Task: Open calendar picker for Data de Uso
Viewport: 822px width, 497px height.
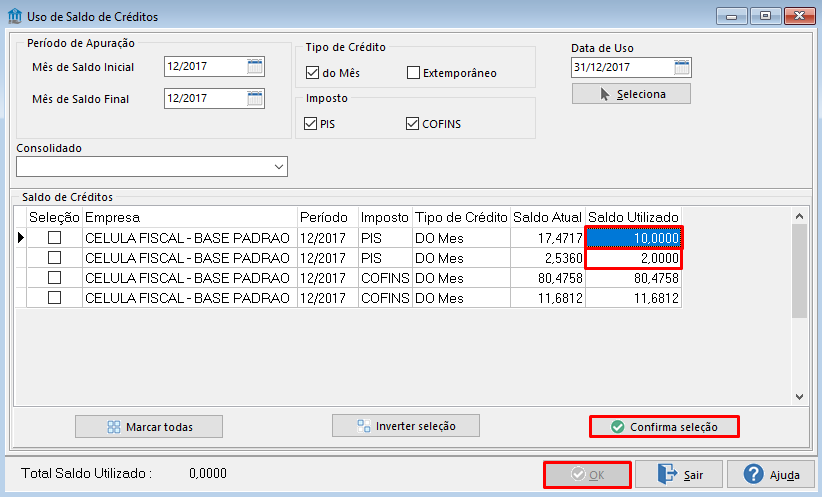Action: point(682,68)
